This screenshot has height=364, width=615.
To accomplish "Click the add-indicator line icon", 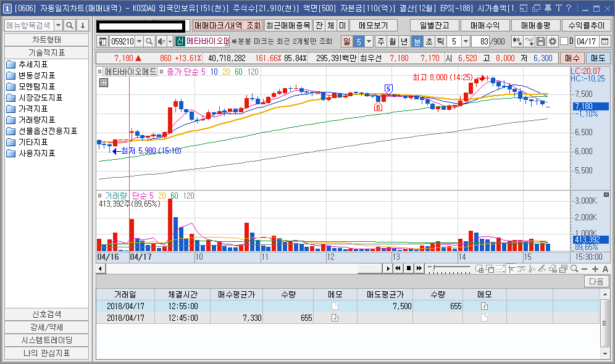I will (529, 41).
